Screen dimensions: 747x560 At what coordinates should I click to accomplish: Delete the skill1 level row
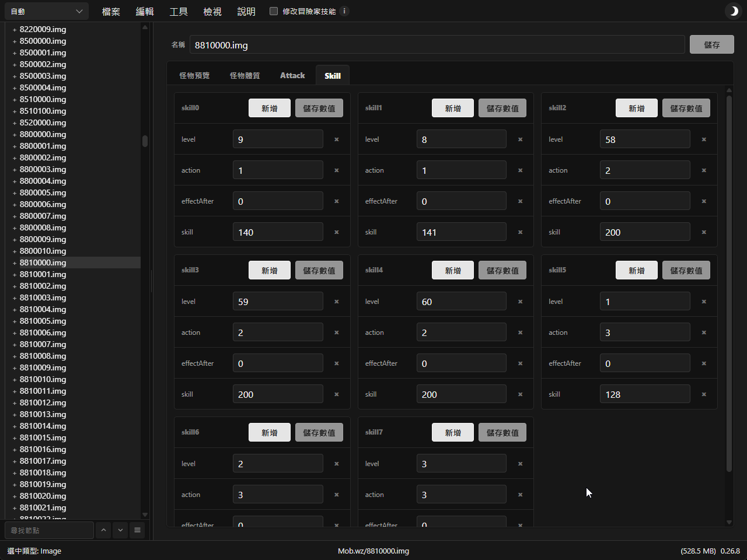coord(520,139)
